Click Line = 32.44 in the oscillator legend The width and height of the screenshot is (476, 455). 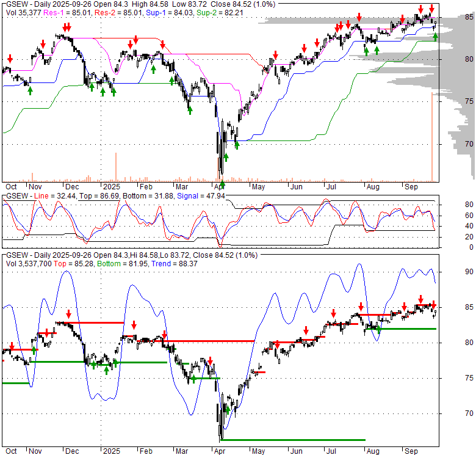point(55,196)
